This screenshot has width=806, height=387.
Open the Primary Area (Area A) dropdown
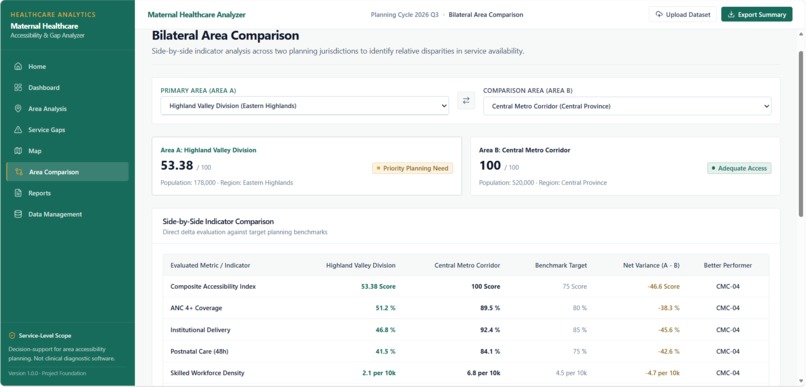[x=304, y=106]
